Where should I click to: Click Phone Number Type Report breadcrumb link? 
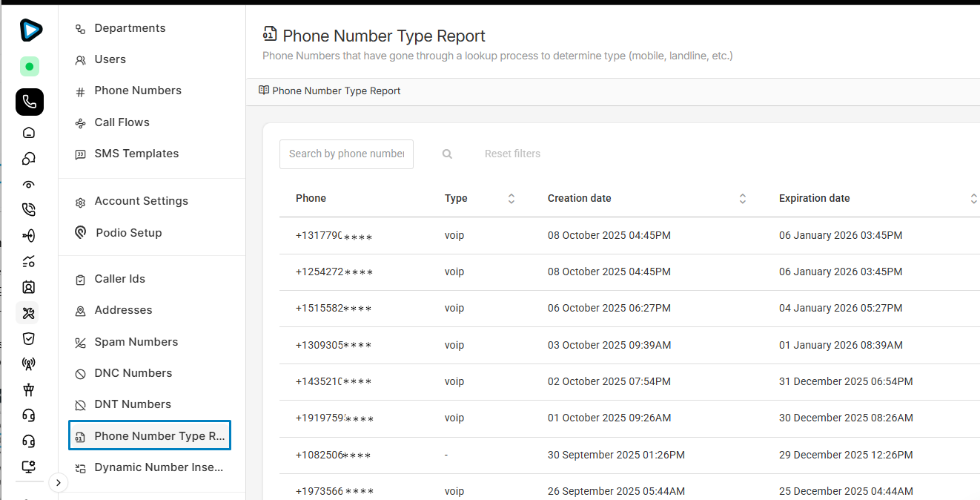[336, 91]
